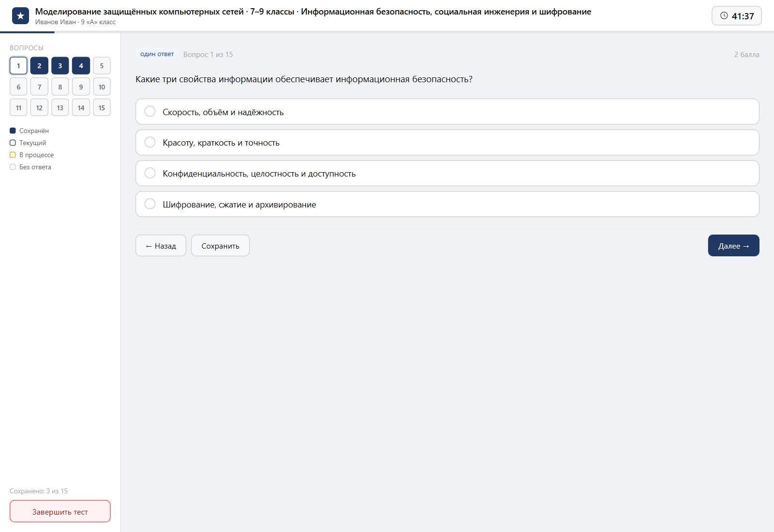Navigate to question 13
Image resolution: width=774 pixels, height=532 pixels.
(60, 108)
